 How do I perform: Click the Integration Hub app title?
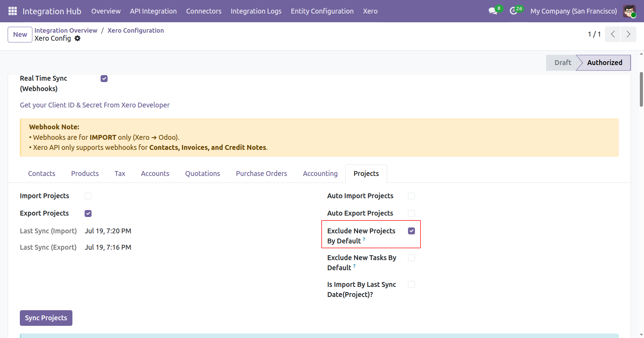point(52,11)
